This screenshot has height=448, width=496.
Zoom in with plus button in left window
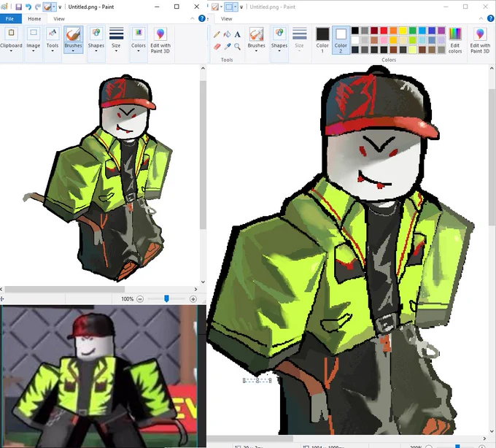193,299
